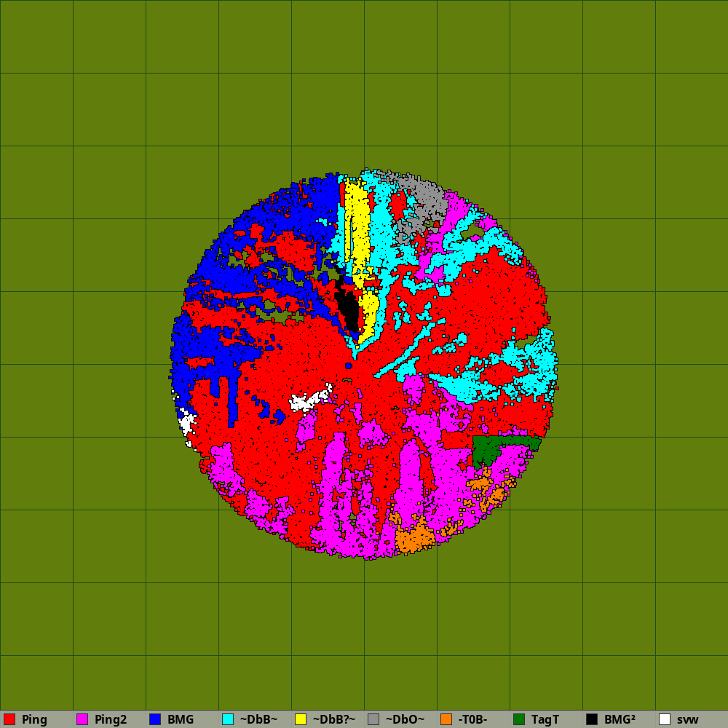
Task: Click the '~DbO~' legend label
Action: coord(405,720)
